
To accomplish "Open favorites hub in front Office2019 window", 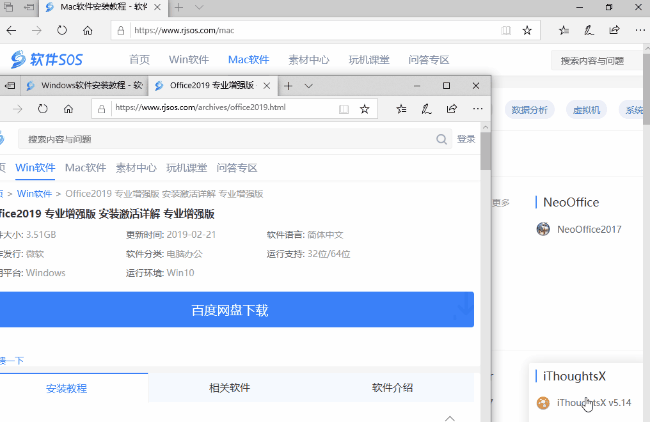I will pyautogui.click(x=401, y=109).
